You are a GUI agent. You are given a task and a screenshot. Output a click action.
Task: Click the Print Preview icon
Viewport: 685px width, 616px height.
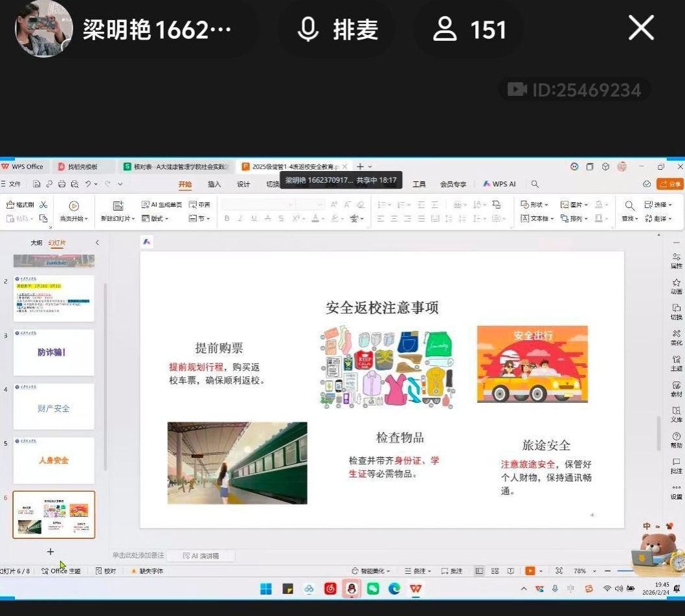[74, 184]
